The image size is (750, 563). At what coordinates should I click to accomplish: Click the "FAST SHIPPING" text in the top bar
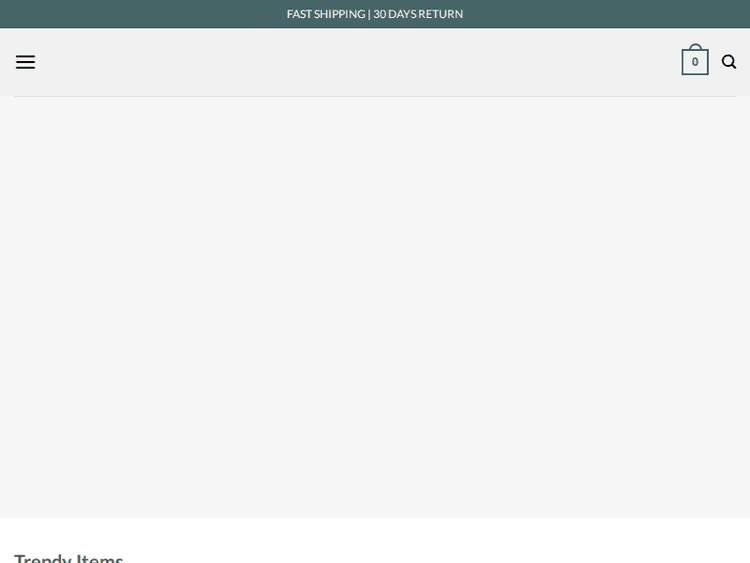(325, 14)
